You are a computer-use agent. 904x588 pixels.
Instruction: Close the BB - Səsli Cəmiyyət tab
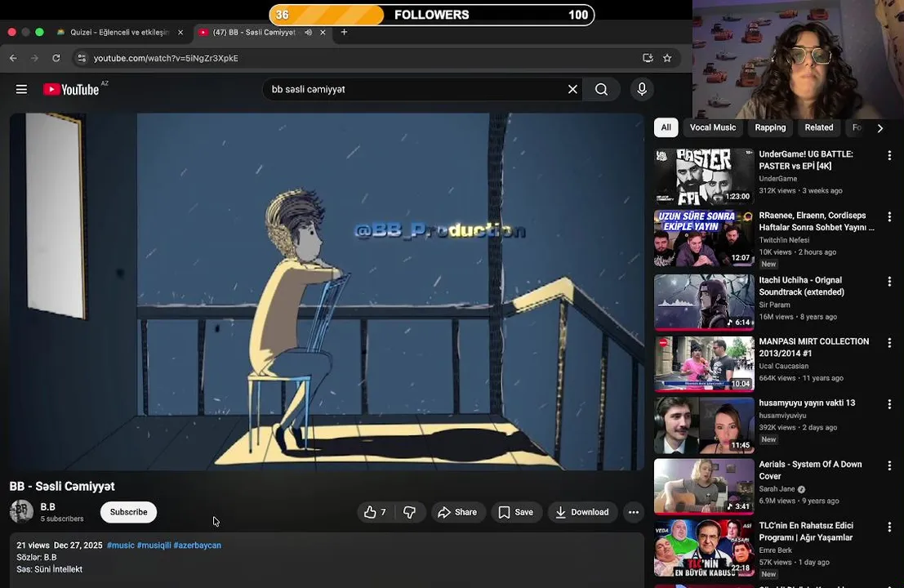[323, 33]
